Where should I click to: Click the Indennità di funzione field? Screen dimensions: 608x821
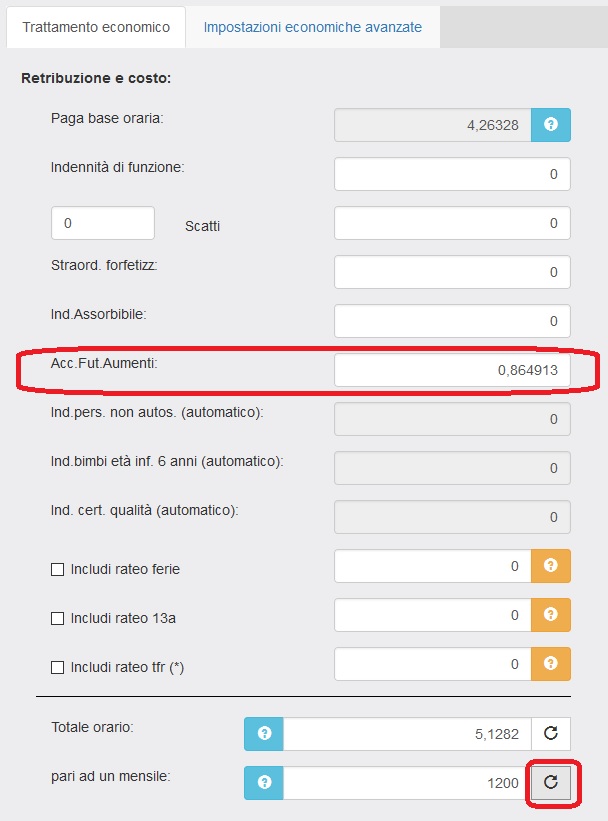click(x=451, y=174)
